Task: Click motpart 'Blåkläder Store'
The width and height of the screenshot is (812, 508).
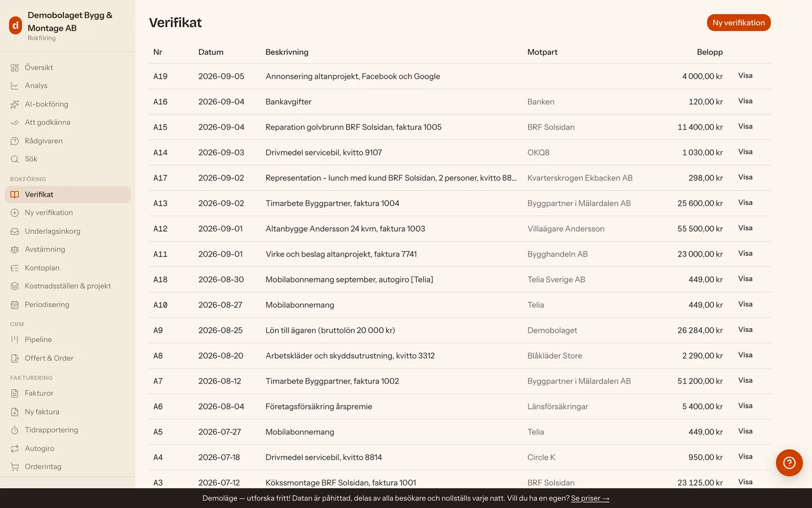Action: point(555,356)
